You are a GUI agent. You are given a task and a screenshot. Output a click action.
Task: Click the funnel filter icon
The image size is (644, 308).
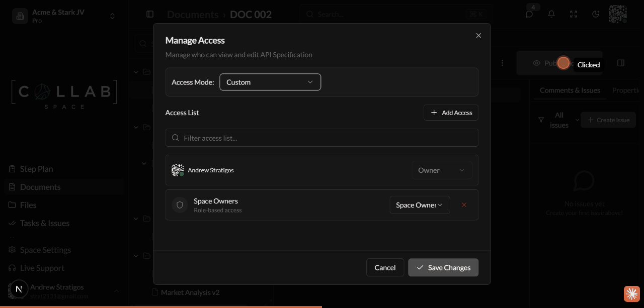(541, 120)
